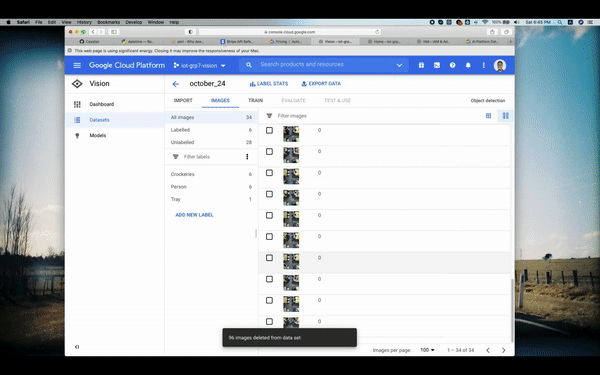Click the Vision product logo icon
Viewport: 600px width, 375px height.
click(77, 83)
